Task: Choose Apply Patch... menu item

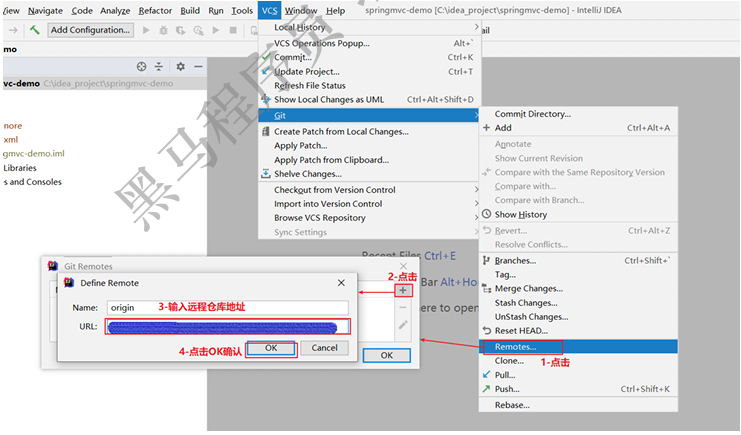Action: tap(369, 146)
